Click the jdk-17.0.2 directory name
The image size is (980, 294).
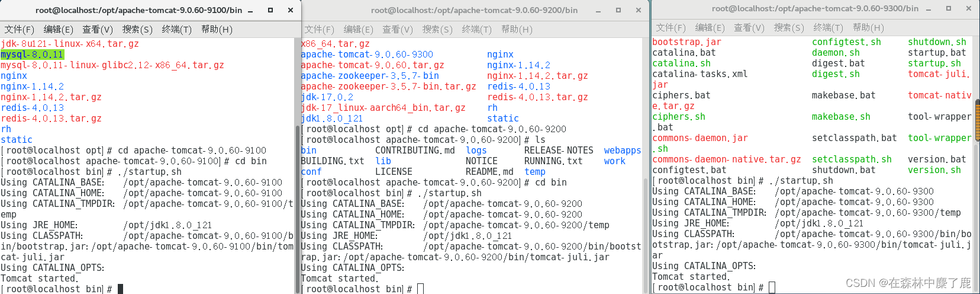(327, 97)
